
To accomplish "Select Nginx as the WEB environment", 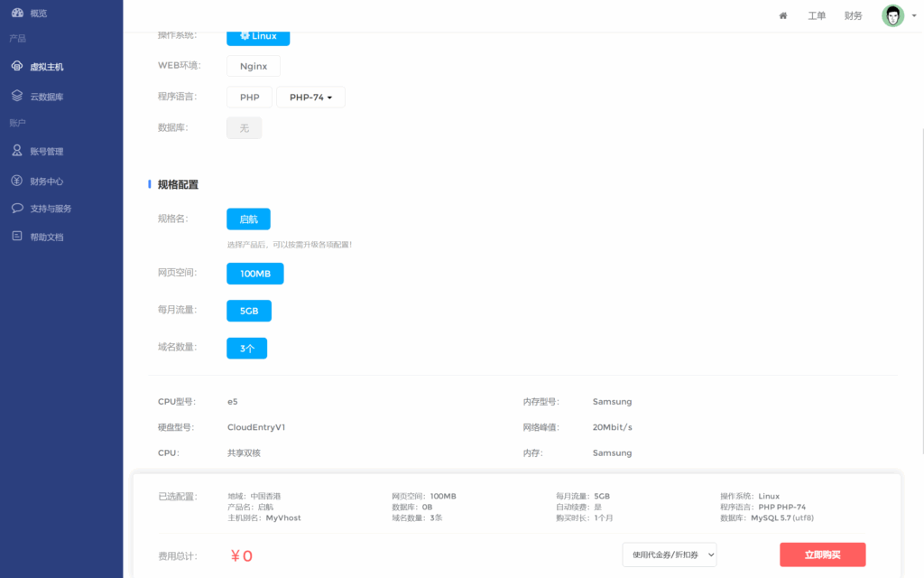I will 253,66.
